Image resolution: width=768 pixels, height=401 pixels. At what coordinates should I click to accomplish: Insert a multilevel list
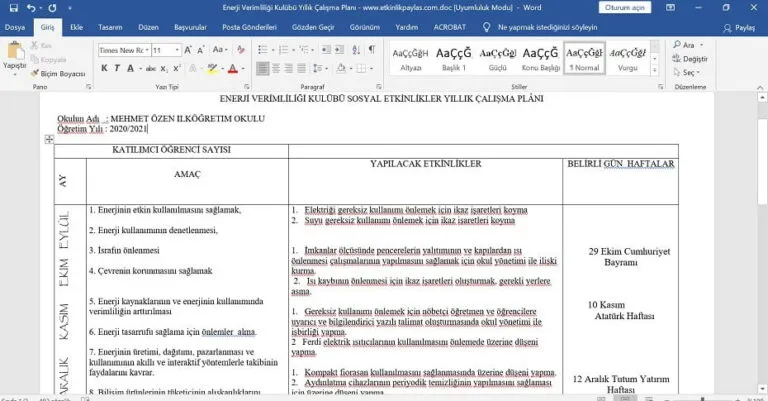tap(304, 50)
